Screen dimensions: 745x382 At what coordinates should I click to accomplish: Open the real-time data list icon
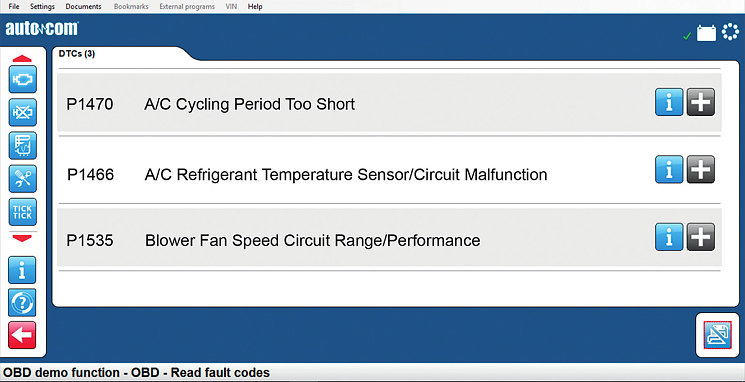(22, 145)
